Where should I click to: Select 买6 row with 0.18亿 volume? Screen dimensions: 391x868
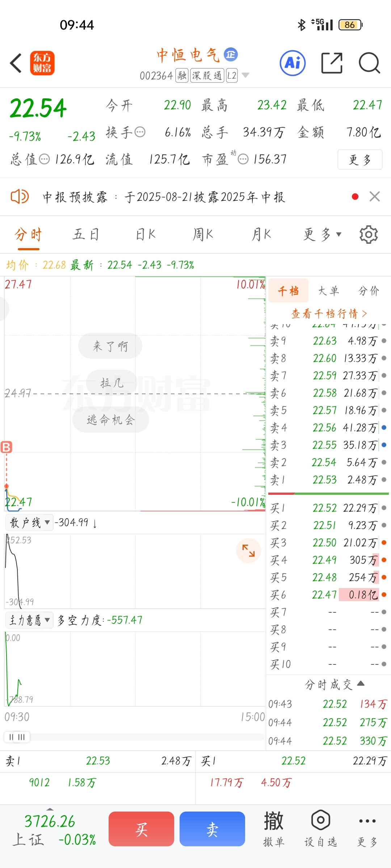coord(328,595)
